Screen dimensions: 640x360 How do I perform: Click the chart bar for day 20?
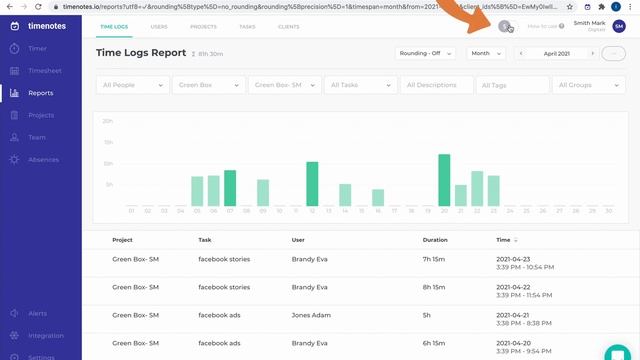pyautogui.click(x=444, y=180)
